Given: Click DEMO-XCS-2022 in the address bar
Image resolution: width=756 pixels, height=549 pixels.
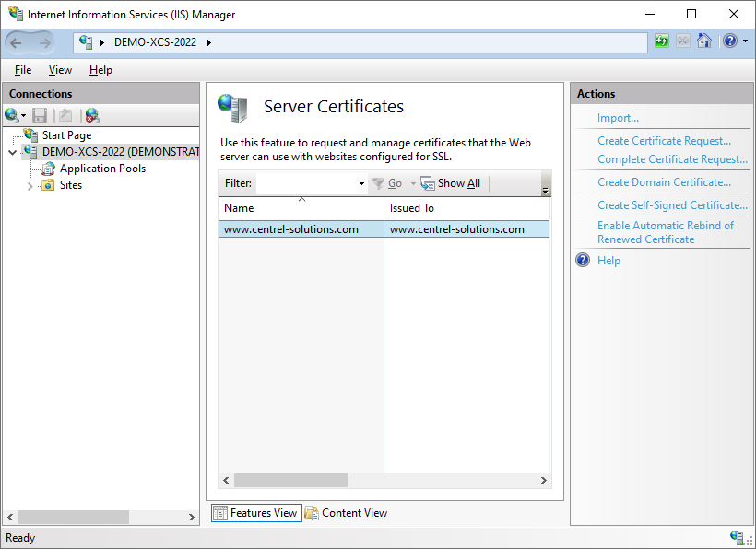Looking at the screenshot, I should (155, 42).
